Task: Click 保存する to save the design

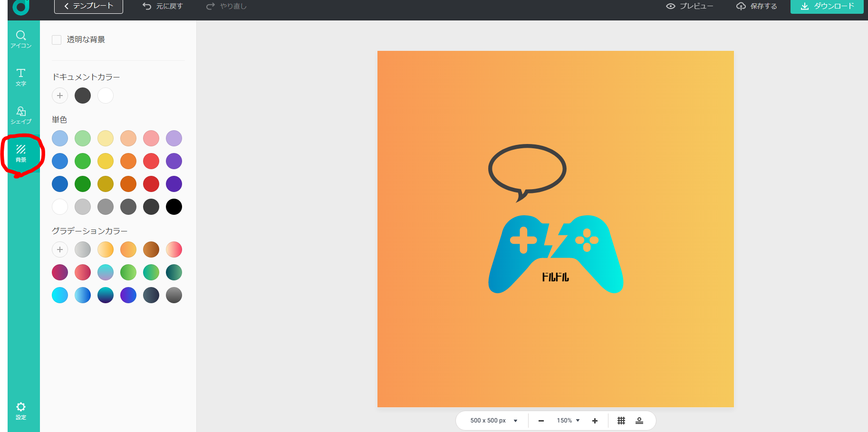Action: (757, 6)
